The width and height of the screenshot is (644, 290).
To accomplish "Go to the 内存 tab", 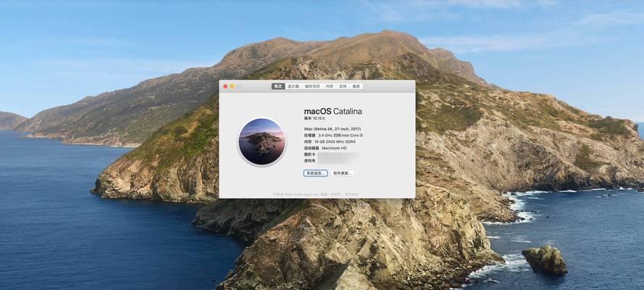I will coord(330,86).
